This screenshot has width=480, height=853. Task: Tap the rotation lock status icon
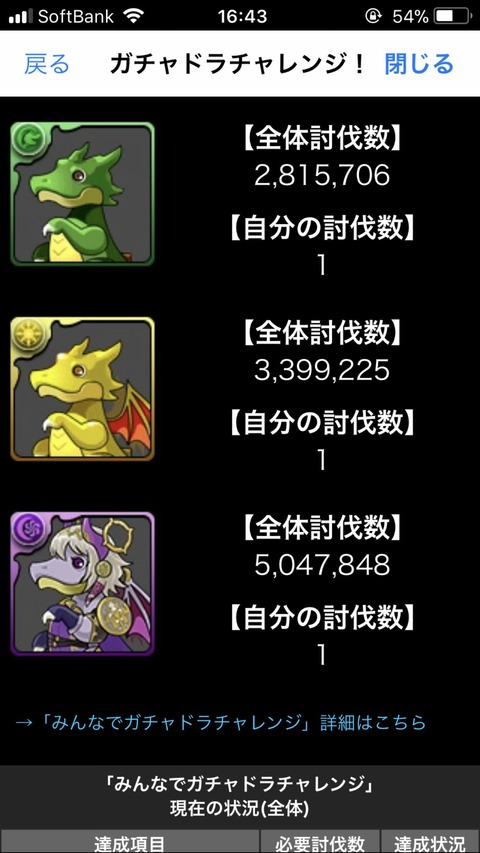(373, 16)
